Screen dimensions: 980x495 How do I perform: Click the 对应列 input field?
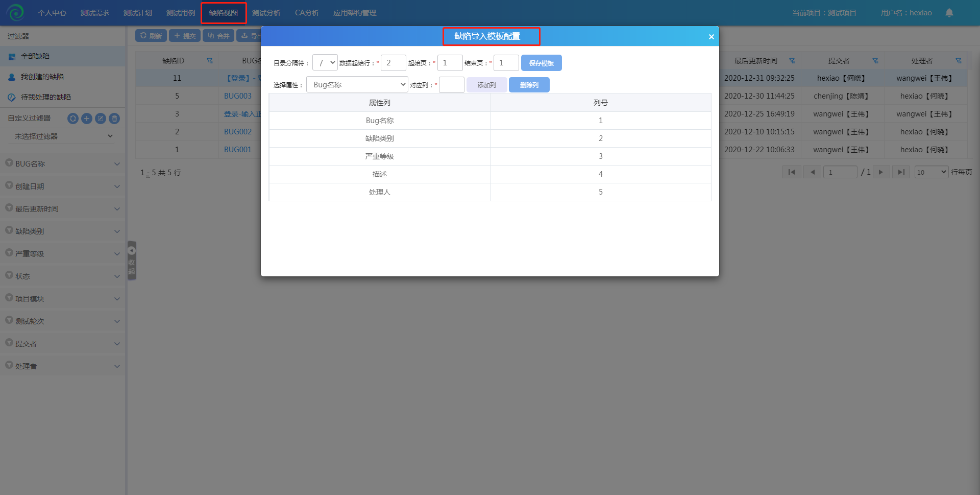click(452, 85)
